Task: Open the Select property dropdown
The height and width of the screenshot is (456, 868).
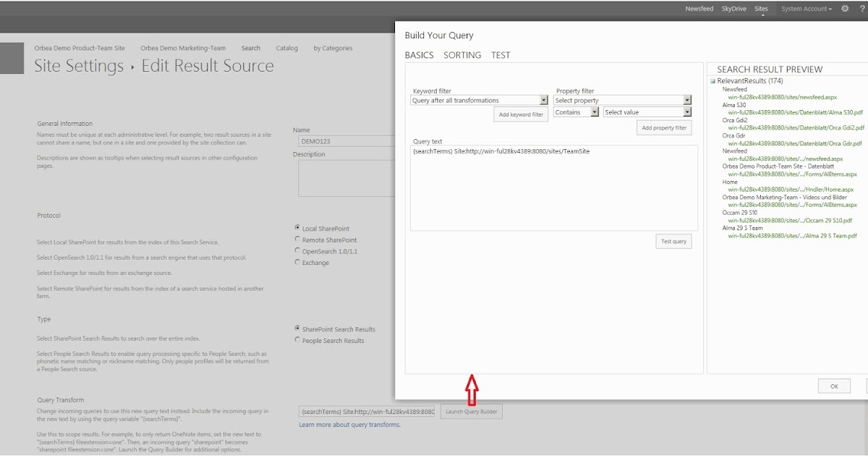Action: [x=686, y=99]
